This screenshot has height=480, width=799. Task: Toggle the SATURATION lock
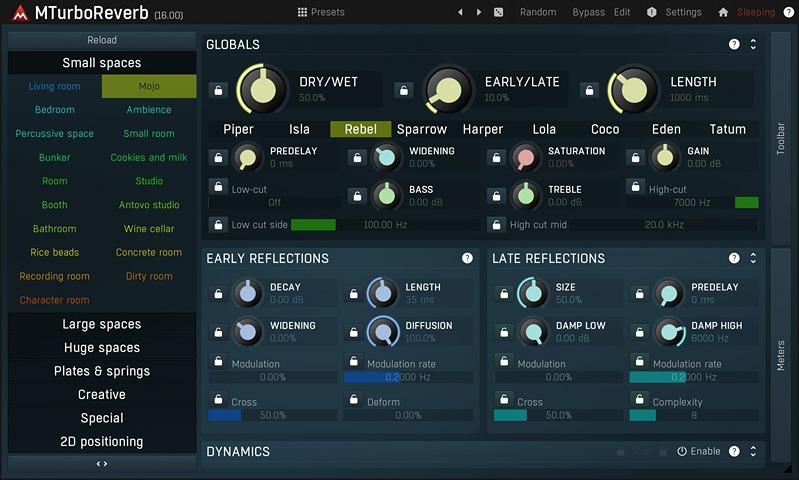(496, 157)
